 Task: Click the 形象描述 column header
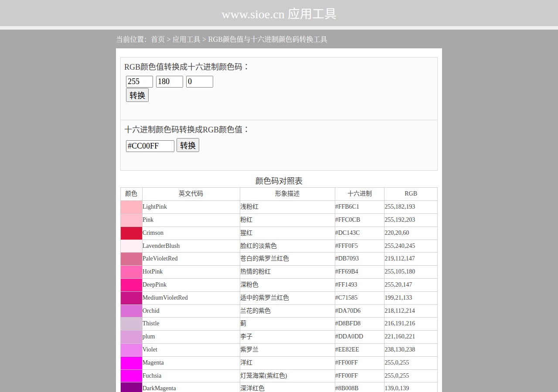(x=287, y=194)
